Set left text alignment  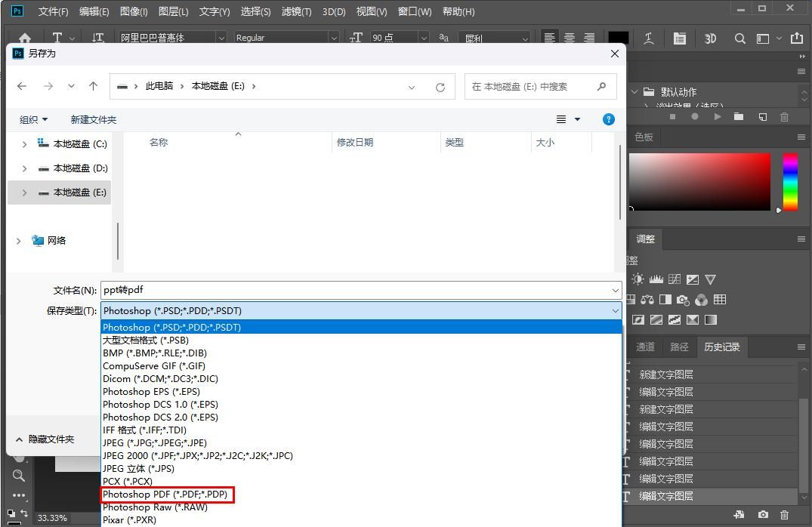click(549, 38)
